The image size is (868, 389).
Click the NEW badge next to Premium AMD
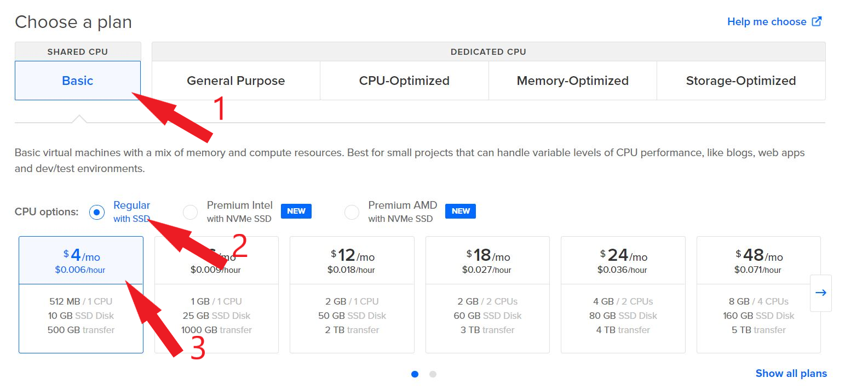[461, 211]
